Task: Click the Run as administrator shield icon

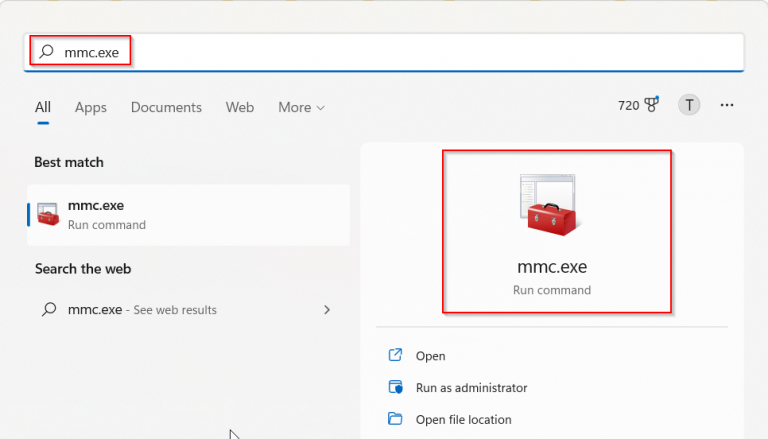Action: click(x=395, y=387)
